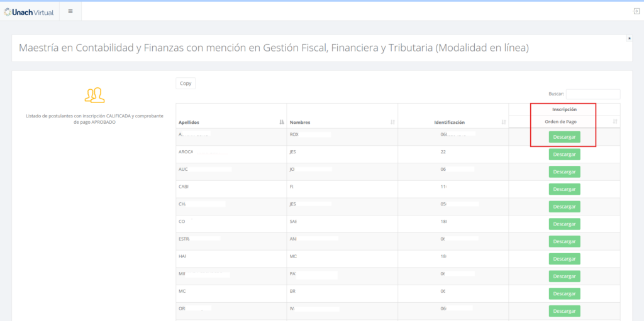Click the small icon at title panel corner
The height and width of the screenshot is (321, 644).
point(629,38)
